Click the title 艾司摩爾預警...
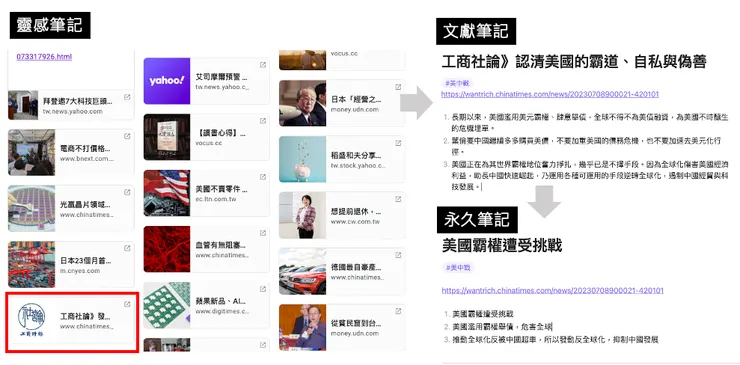The image size is (740, 365). 221,77
